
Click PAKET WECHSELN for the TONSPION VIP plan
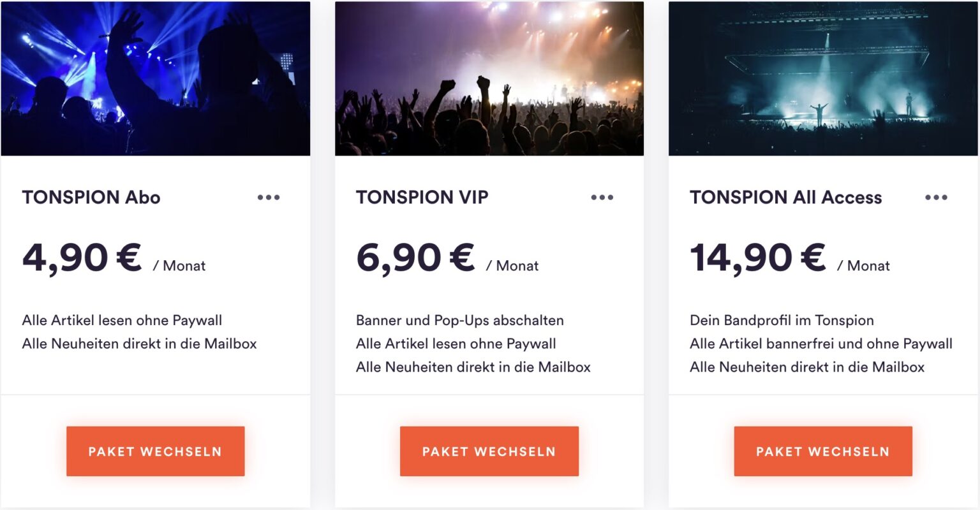(489, 451)
